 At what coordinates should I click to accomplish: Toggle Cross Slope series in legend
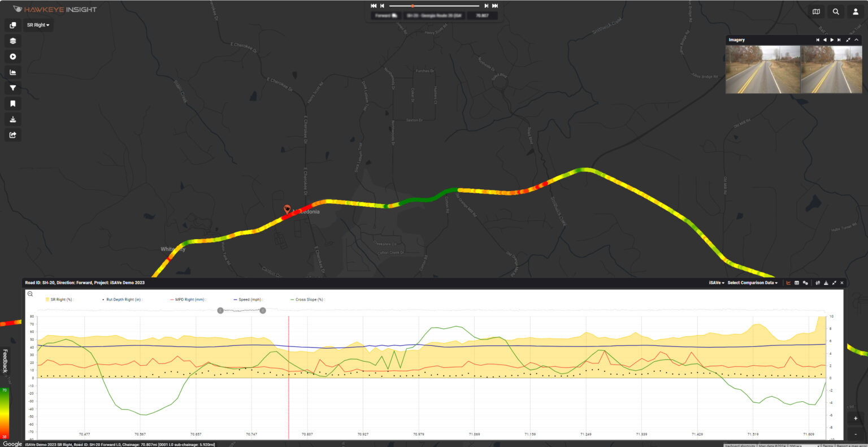tap(307, 300)
